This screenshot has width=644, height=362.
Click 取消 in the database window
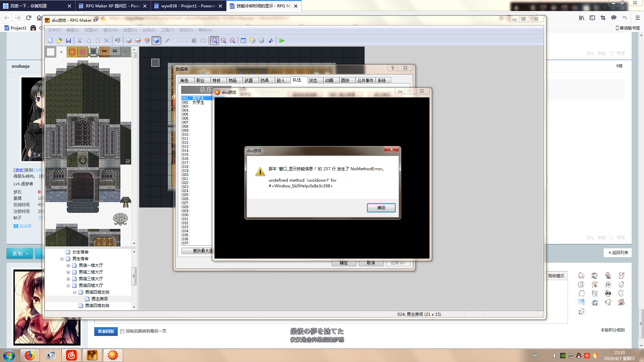click(371, 263)
